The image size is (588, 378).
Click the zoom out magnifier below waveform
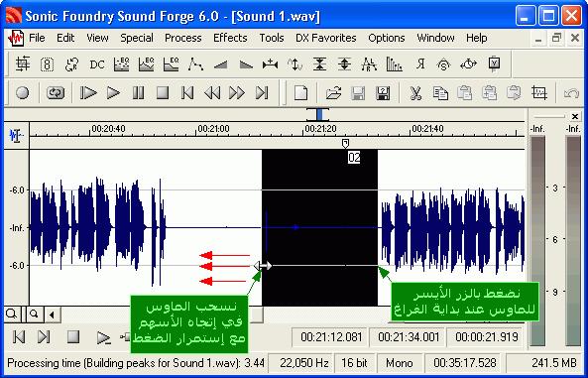(x=34, y=314)
